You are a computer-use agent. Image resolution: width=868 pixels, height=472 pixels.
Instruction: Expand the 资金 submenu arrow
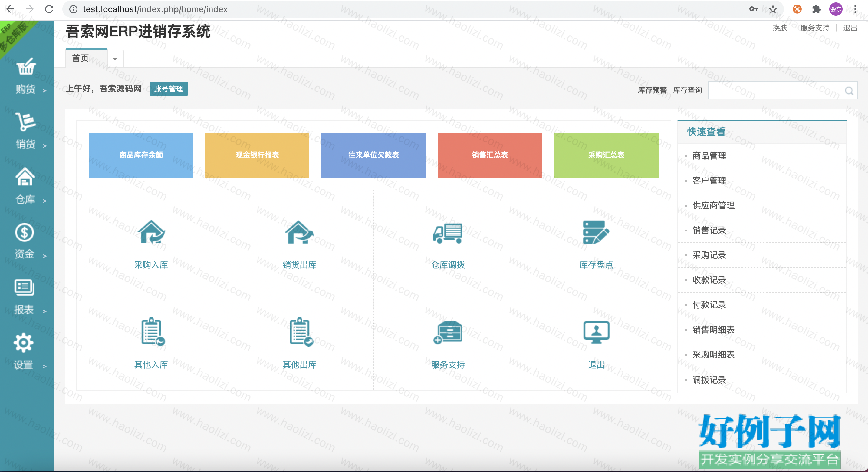pyautogui.click(x=44, y=256)
